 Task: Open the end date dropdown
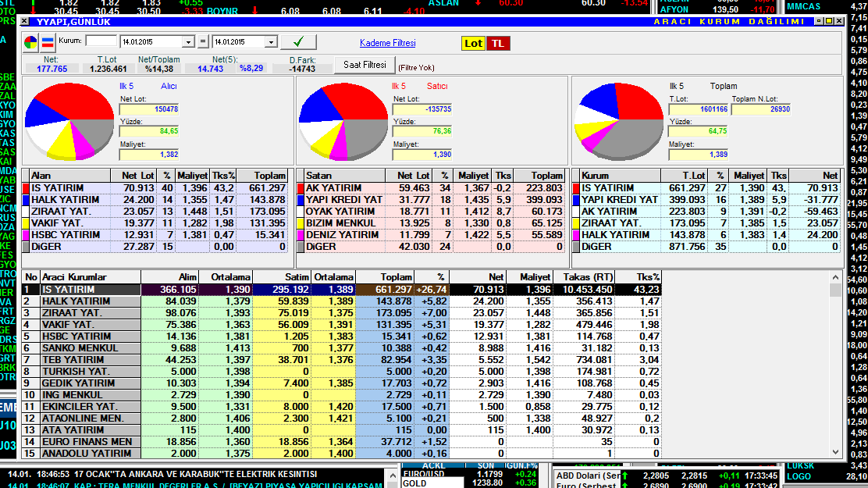(x=271, y=42)
